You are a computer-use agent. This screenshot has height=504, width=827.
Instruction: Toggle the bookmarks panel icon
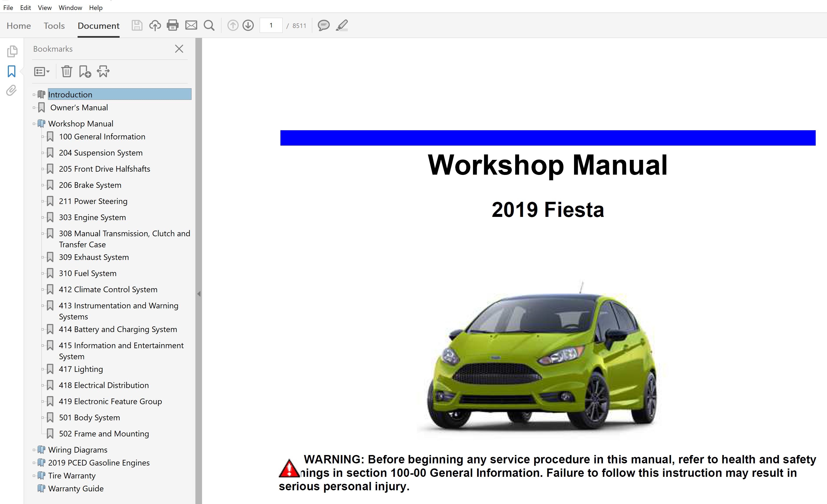click(x=11, y=71)
